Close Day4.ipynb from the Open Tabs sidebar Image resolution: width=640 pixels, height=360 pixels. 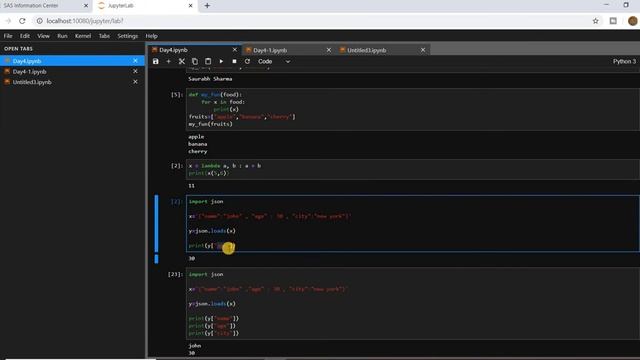click(135, 61)
